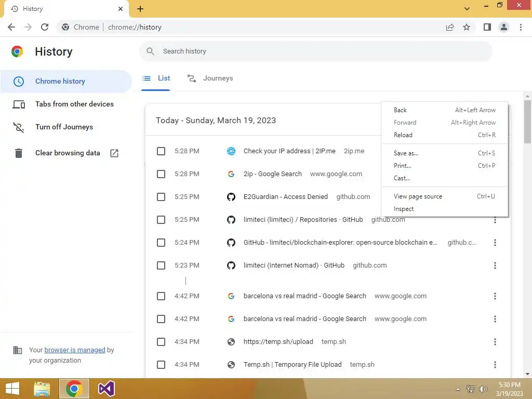The width and height of the screenshot is (532, 399).
Task: Check the blockchain-explorer GitHub entry
Action: tap(161, 243)
